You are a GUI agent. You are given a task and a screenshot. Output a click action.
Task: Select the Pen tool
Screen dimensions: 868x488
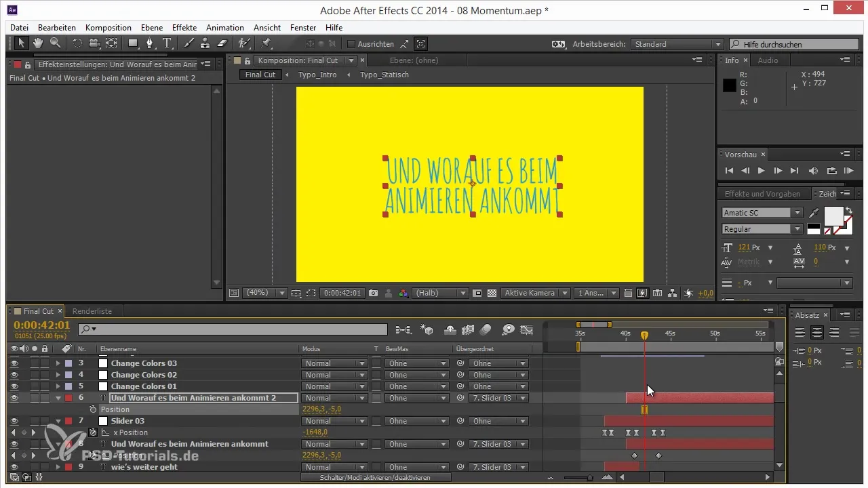[x=151, y=43]
